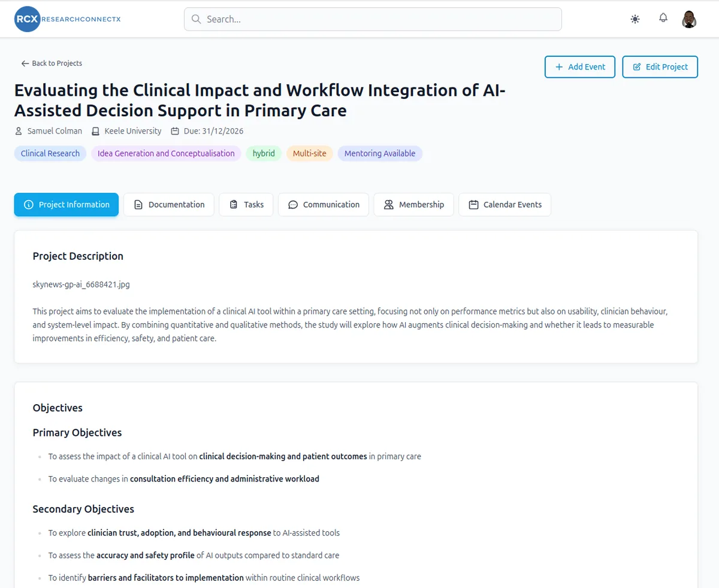
Task: Open the user profile avatar
Action: pos(690,19)
